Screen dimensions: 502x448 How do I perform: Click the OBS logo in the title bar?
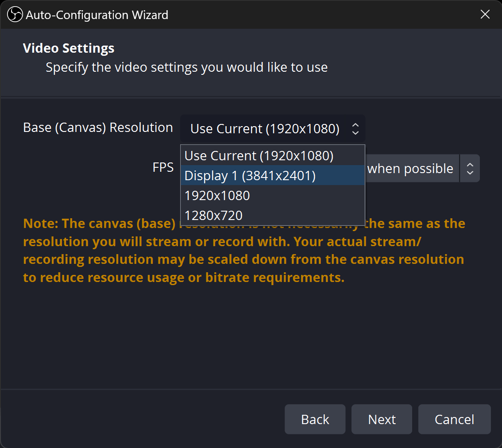pyautogui.click(x=15, y=15)
